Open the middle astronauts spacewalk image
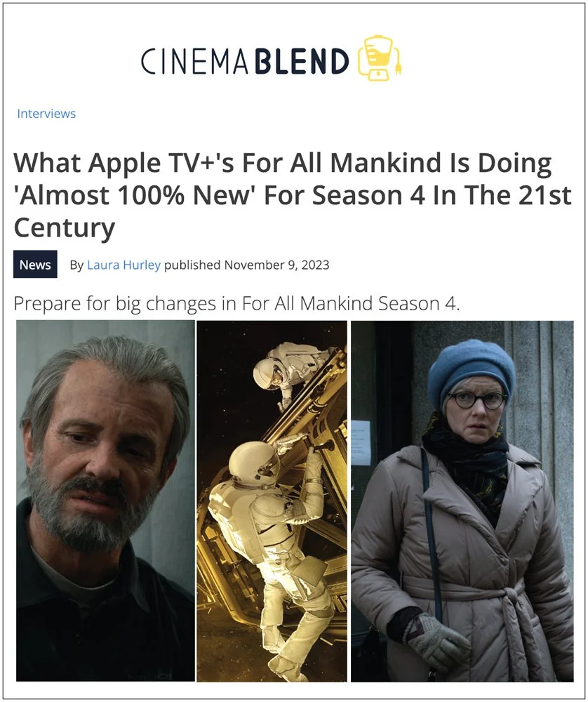The image size is (588, 702). (272, 501)
